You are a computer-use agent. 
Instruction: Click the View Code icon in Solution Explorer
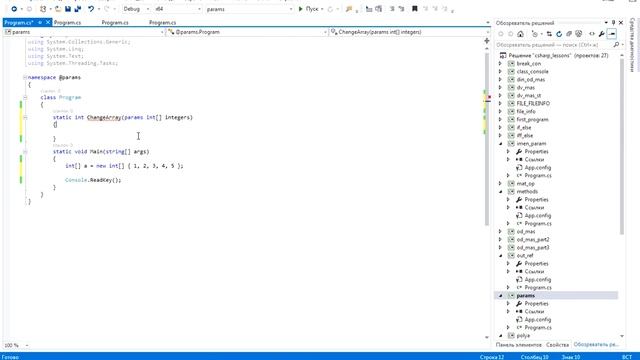click(592, 34)
